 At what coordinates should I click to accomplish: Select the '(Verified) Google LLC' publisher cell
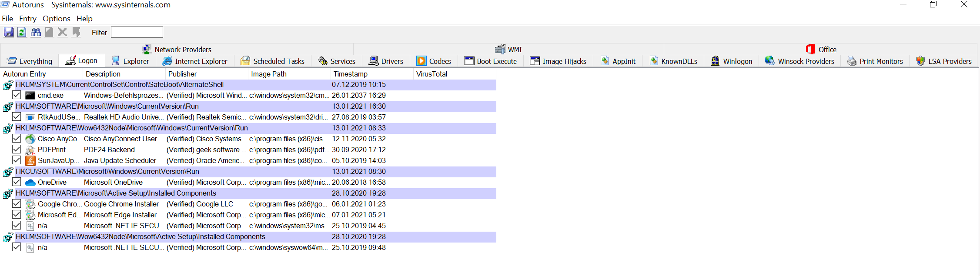point(200,204)
